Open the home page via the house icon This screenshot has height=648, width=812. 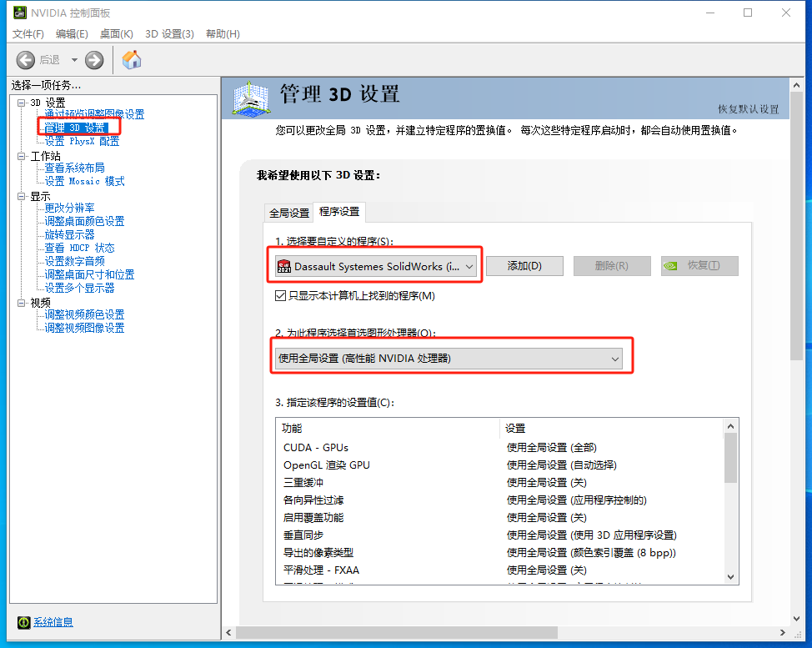point(131,59)
